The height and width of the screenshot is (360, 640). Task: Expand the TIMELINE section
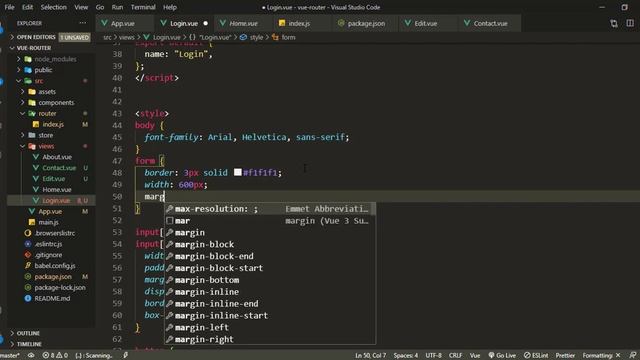[51, 344]
